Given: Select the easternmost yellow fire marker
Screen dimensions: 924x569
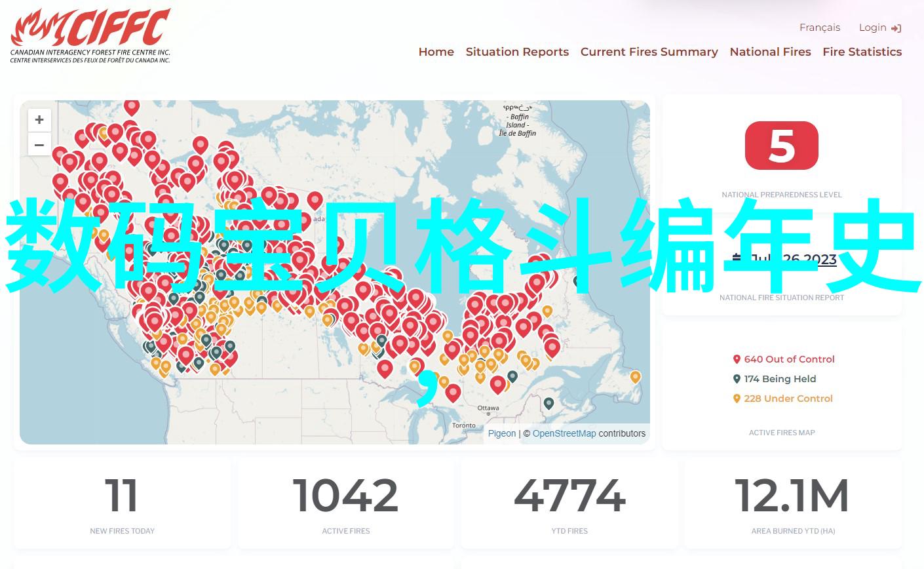Looking at the screenshot, I should pos(635,376).
